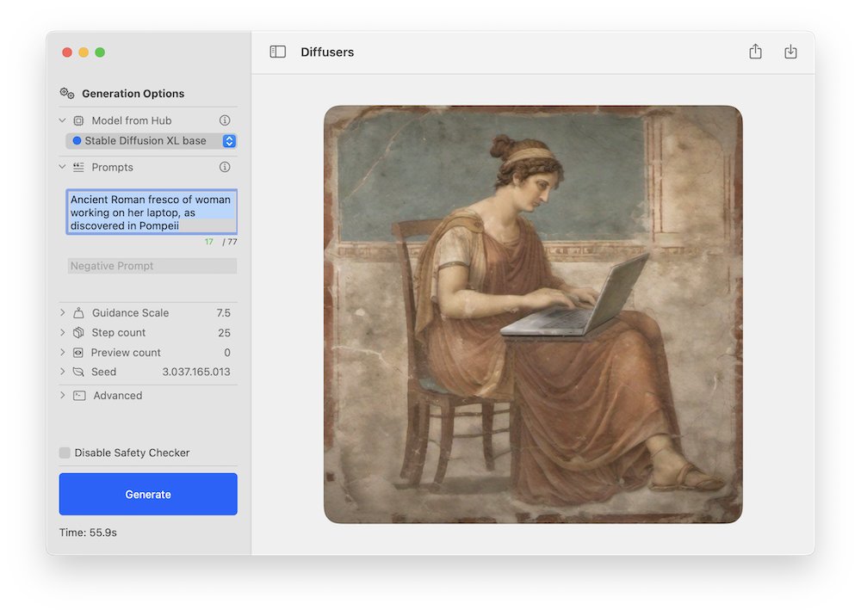
Task: Click the Generation Options heading
Action: (x=133, y=94)
